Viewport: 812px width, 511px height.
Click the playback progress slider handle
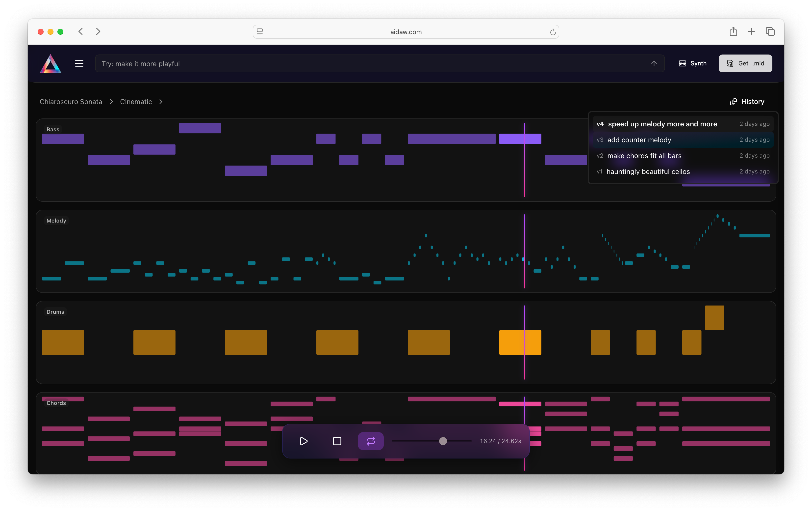tap(443, 441)
